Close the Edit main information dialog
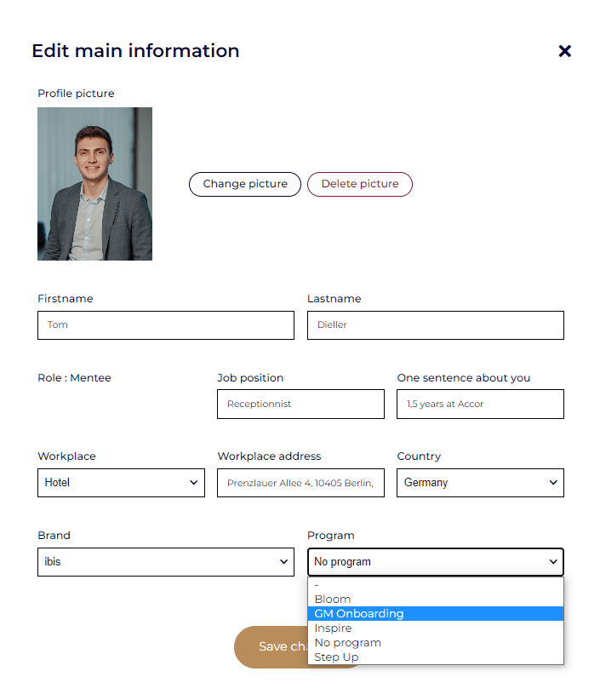600x700 pixels. tap(564, 51)
